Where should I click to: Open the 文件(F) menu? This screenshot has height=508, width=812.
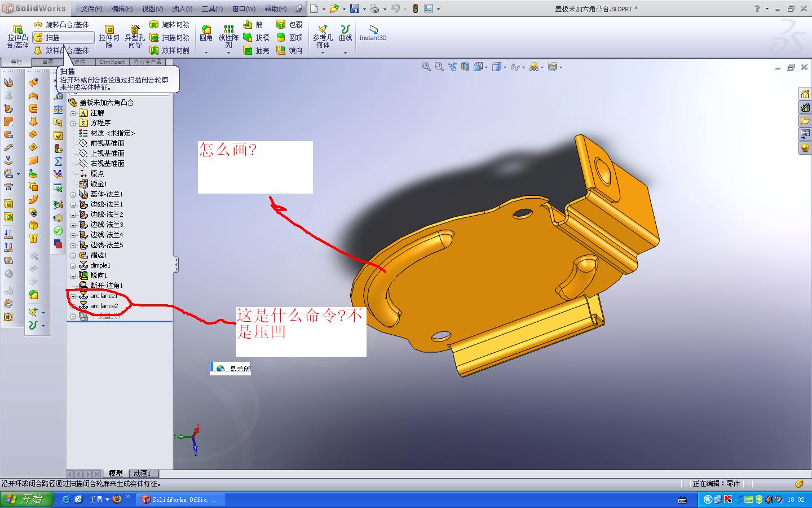[91, 9]
